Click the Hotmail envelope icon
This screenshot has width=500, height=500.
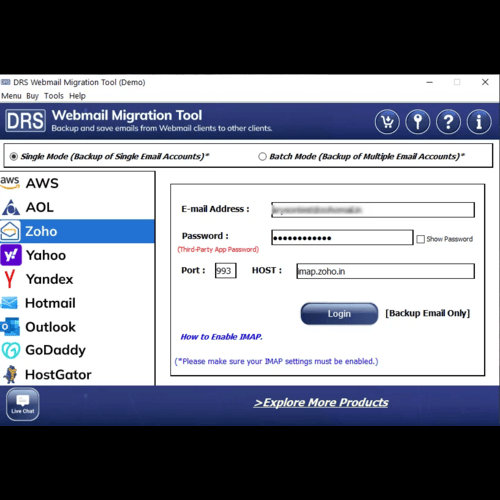tap(9, 303)
